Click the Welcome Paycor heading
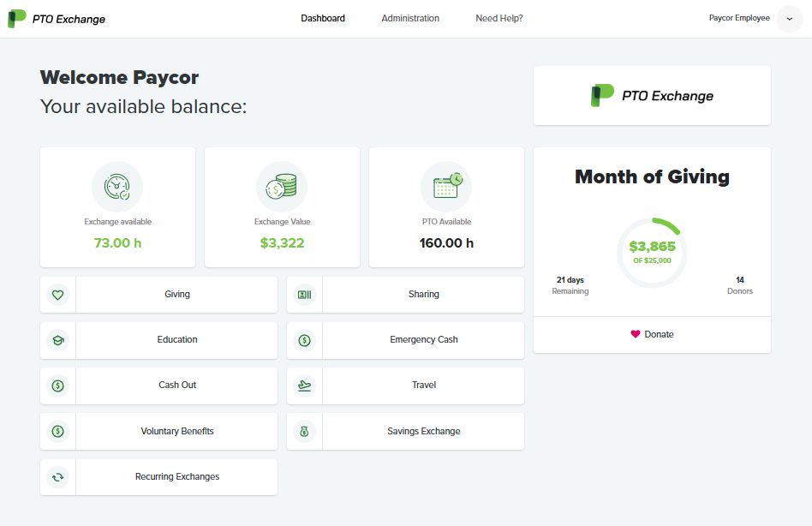Image resolution: width=812 pixels, height=526 pixels. (x=119, y=77)
